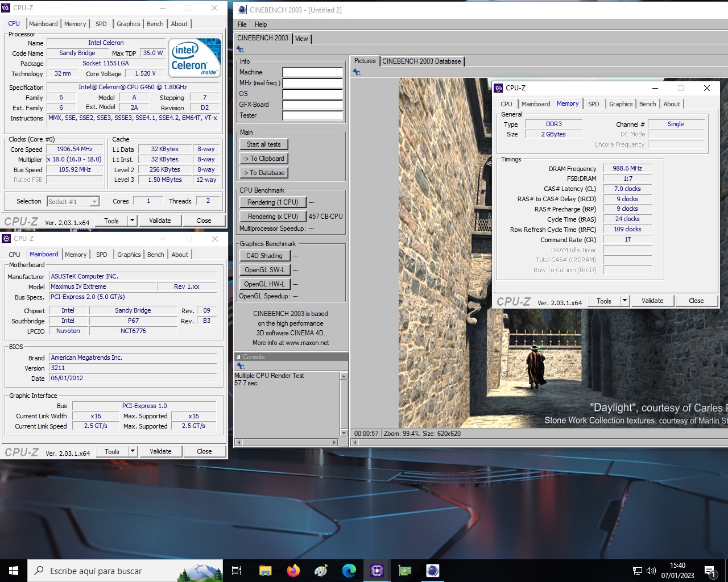Image resolution: width=728 pixels, height=582 pixels.
Task: Click the Intel Celeron inside logo
Action: coord(196,58)
